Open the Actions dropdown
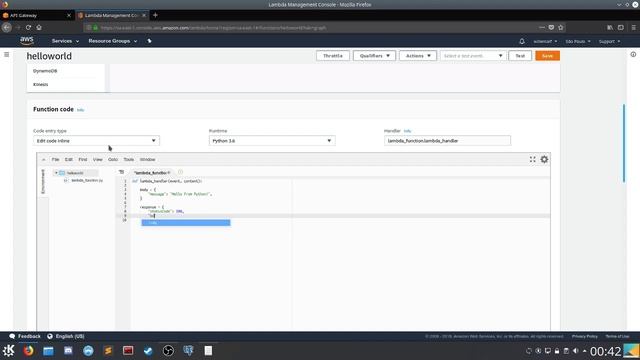This screenshot has height=360, width=640. pyautogui.click(x=418, y=56)
